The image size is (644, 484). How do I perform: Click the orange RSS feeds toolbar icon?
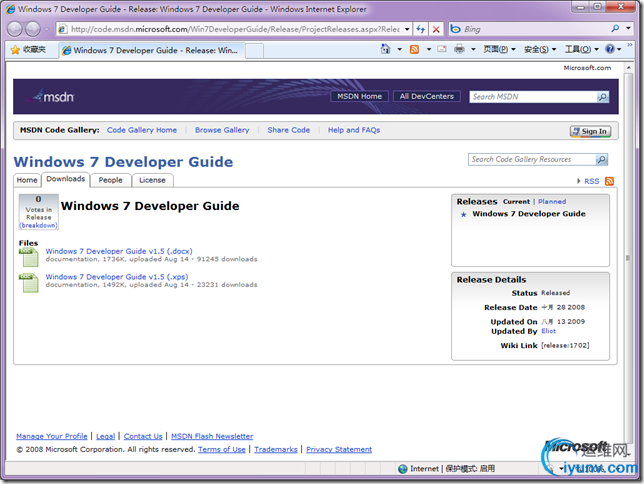[x=414, y=49]
